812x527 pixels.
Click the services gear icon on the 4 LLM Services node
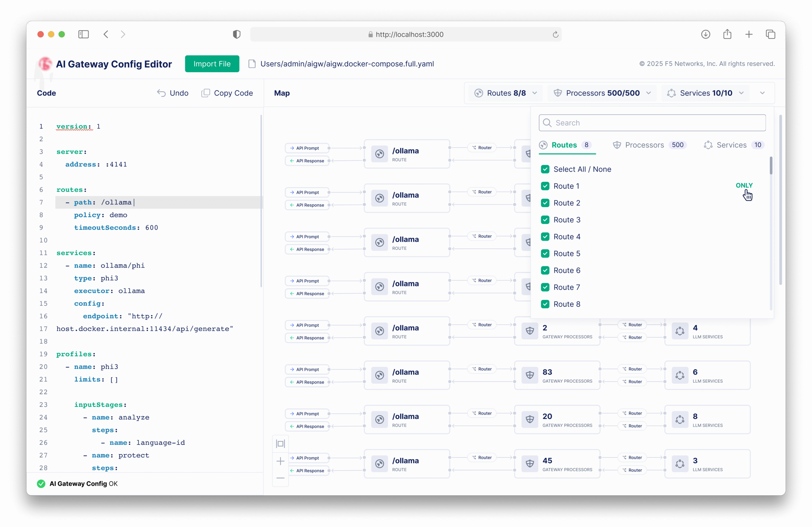680,331
